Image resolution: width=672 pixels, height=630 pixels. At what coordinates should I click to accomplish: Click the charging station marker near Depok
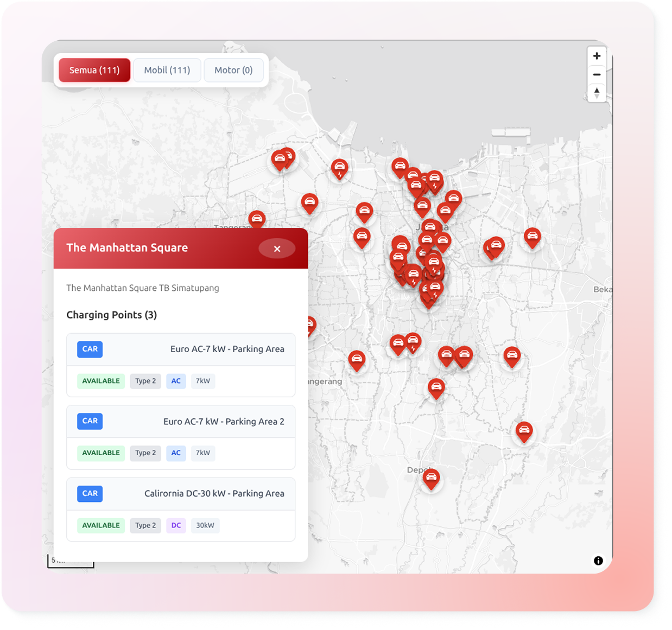tap(431, 478)
